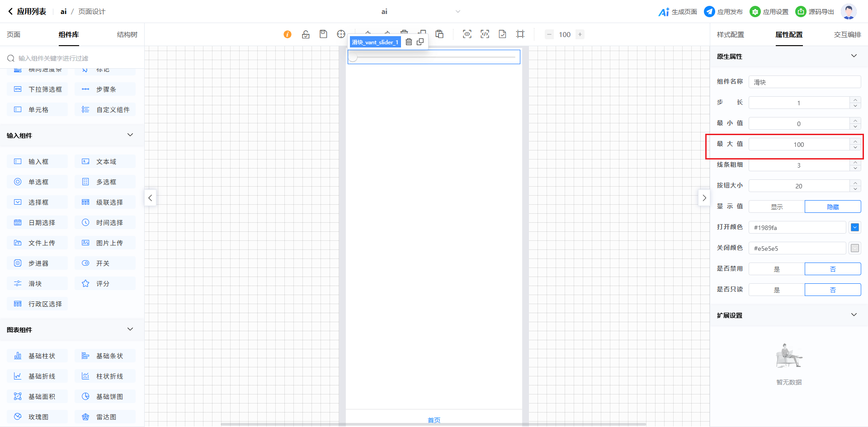This screenshot has width=868, height=427.
Task: Set 是否禁用 to 是
Action: (777, 269)
